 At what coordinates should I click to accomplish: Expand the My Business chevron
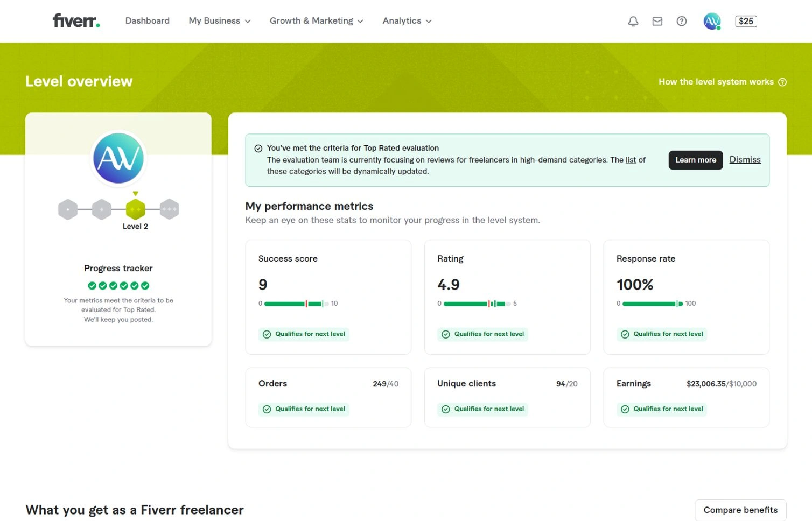248,22
